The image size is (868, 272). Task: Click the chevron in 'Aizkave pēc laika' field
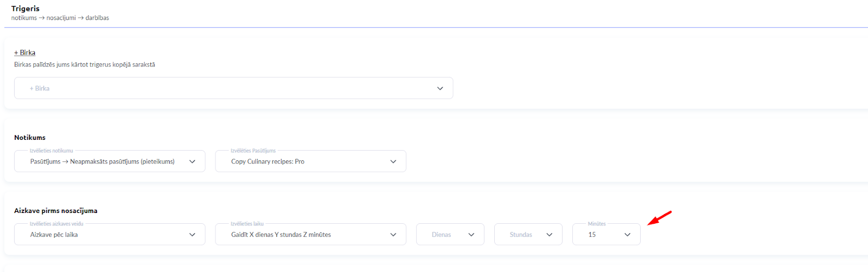(192, 235)
